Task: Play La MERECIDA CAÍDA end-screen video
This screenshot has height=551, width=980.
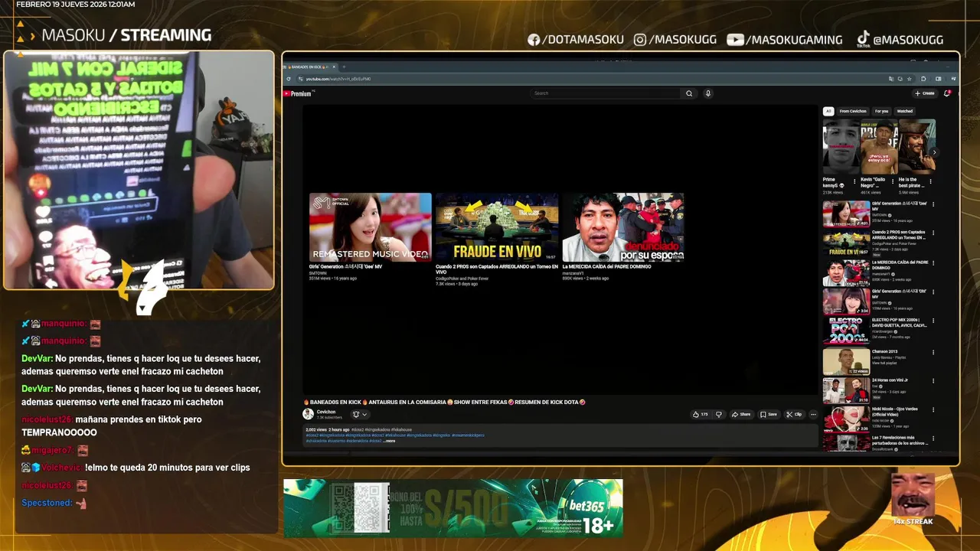Action: click(x=623, y=227)
